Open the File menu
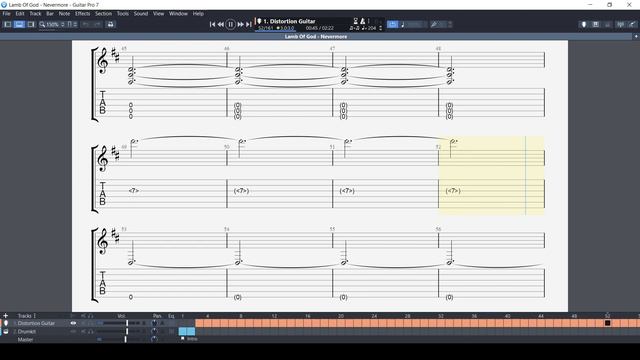 coord(7,13)
